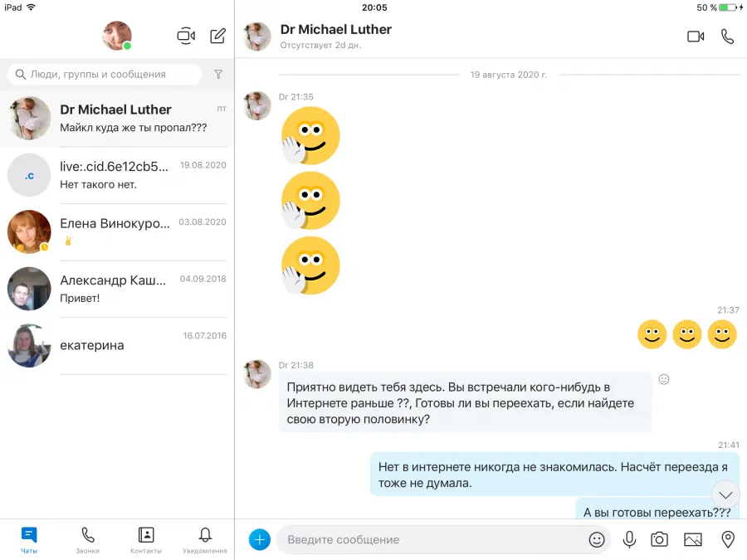747x560 pixels.
Task: Open the camera to take a photo
Action: pos(659,539)
